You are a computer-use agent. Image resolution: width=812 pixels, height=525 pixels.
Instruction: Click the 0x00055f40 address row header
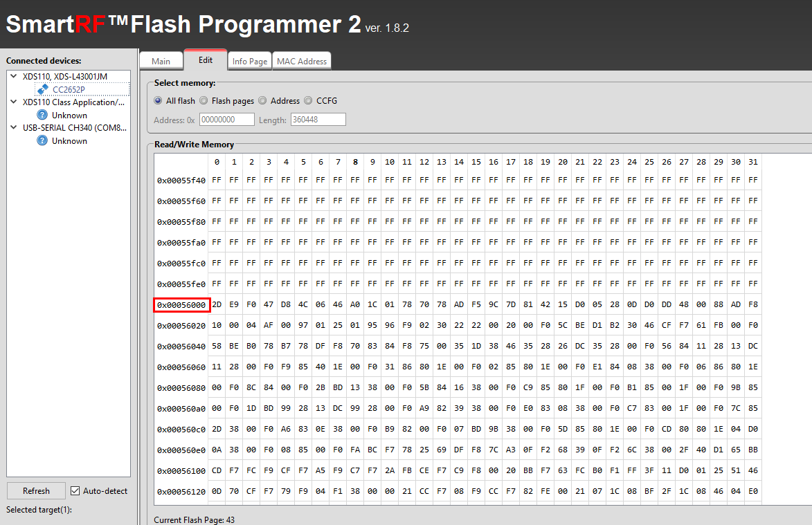[181, 181]
